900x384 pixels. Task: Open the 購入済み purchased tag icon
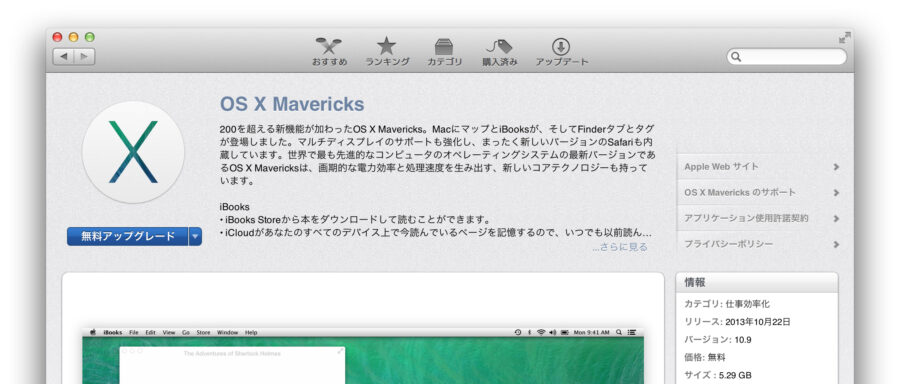499,46
